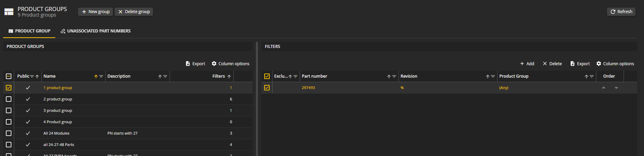
Task: Delete the selected filter
Action: (552, 64)
